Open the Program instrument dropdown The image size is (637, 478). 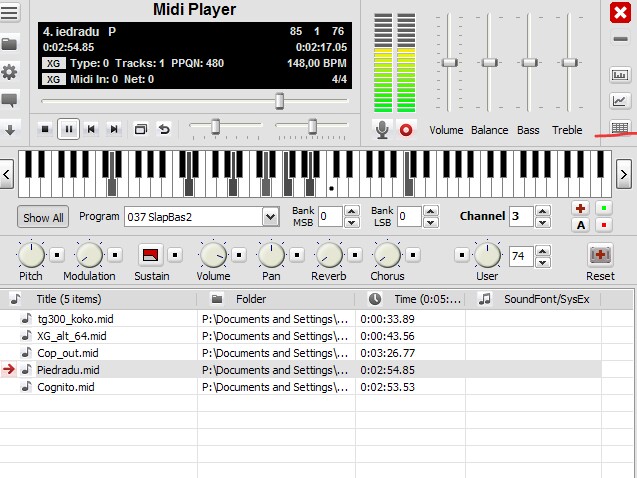coord(270,217)
